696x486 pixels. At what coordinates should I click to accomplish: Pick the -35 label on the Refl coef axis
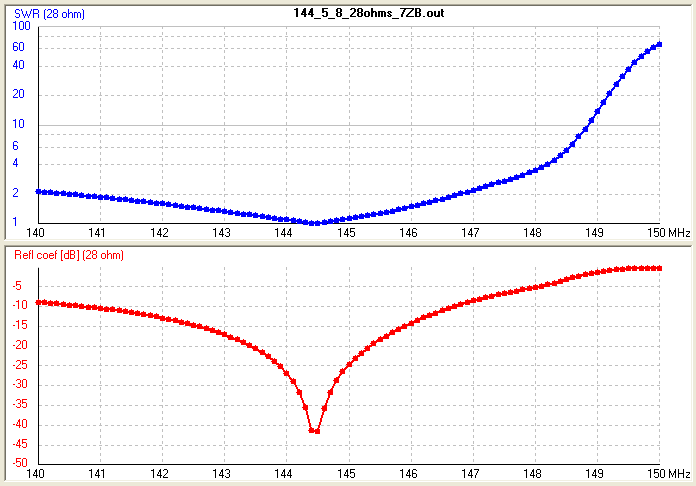[20, 404]
